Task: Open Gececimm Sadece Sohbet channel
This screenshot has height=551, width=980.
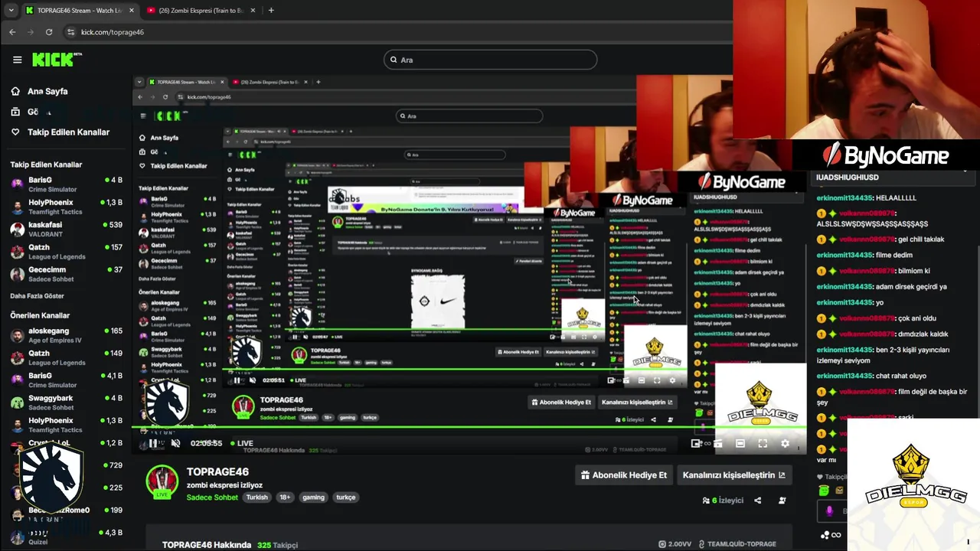Action: click(67, 274)
